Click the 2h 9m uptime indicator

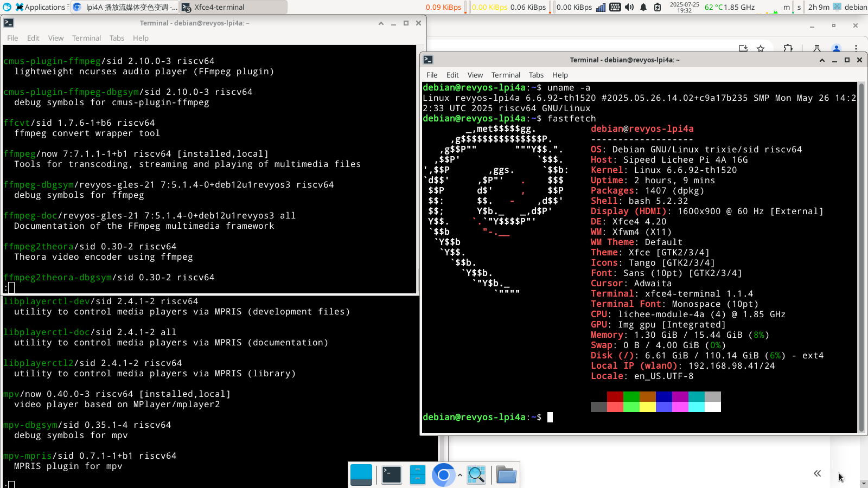[819, 7]
